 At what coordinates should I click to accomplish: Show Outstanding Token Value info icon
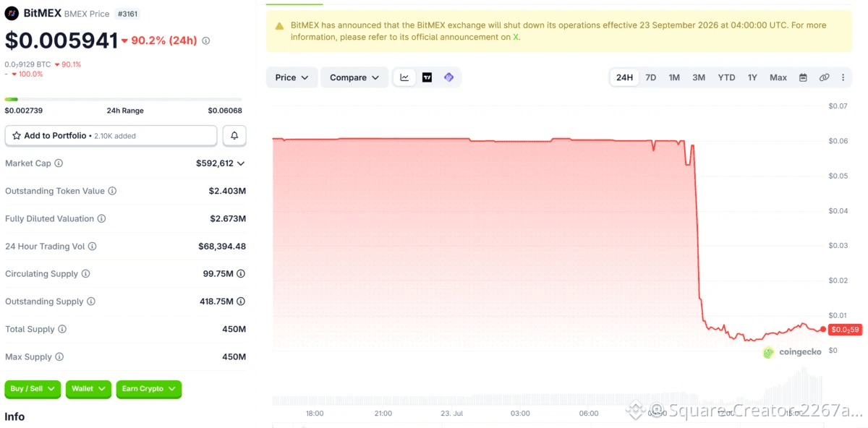(x=112, y=191)
